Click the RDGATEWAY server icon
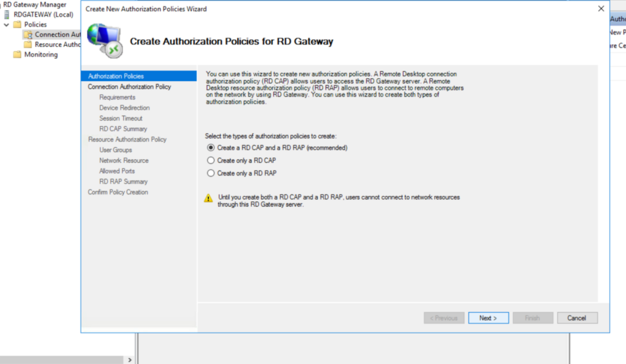 (x=7, y=15)
